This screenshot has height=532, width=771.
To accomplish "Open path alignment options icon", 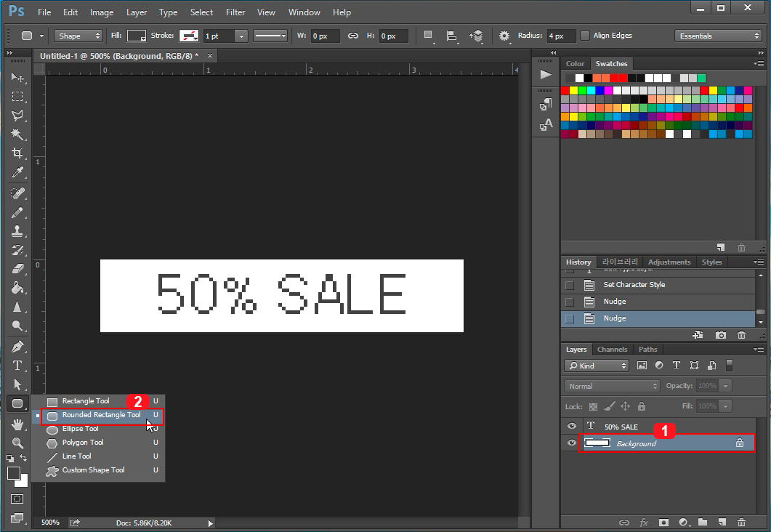I will pyautogui.click(x=451, y=36).
